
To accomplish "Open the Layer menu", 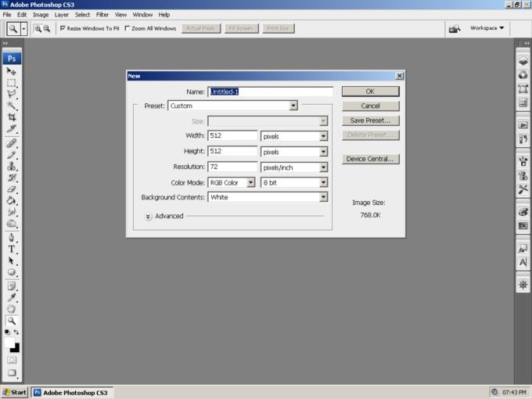I will coord(61,15).
